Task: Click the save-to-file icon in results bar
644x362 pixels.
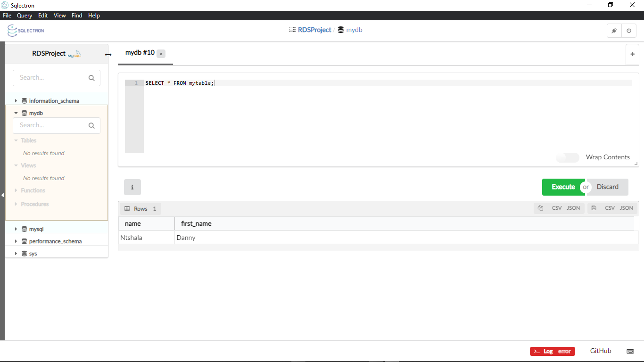Action: tap(594, 208)
